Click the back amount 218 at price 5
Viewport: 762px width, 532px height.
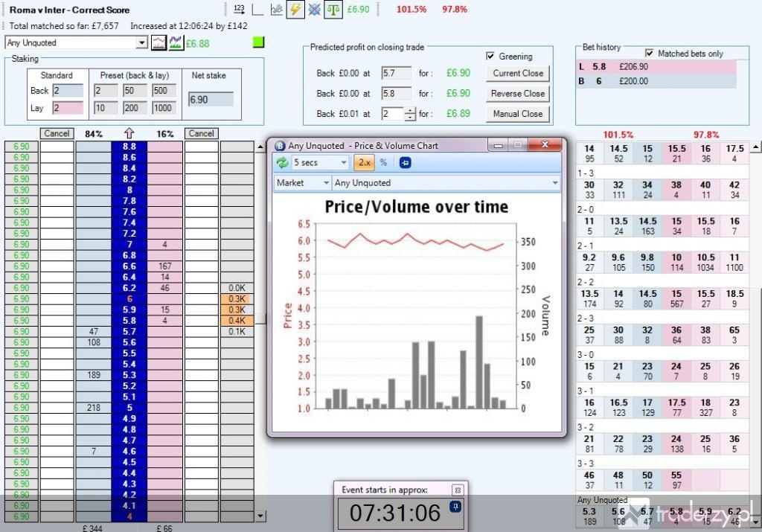tap(93, 408)
